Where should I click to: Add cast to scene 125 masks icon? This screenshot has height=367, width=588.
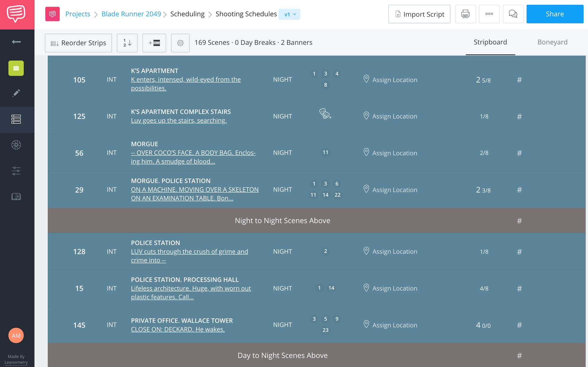325,114
